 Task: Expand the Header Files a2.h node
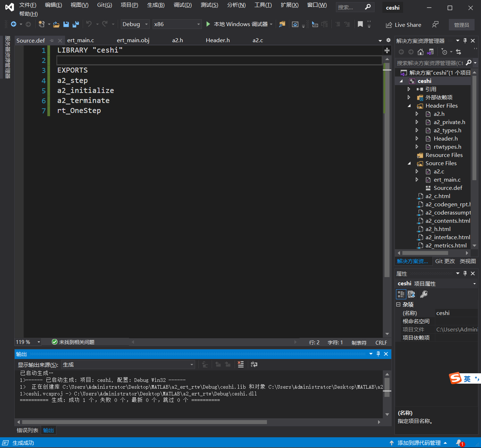tap(417, 114)
